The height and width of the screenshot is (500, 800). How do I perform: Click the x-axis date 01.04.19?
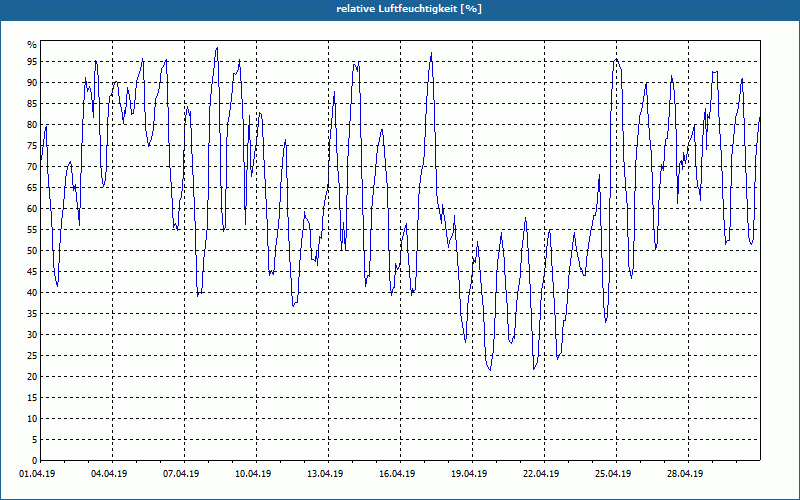click(37, 474)
